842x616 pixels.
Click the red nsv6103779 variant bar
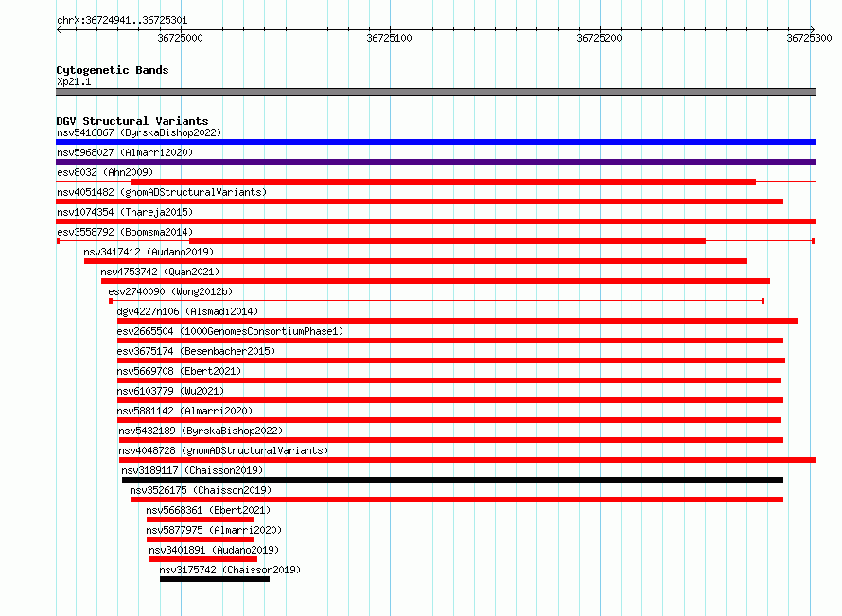click(x=450, y=400)
